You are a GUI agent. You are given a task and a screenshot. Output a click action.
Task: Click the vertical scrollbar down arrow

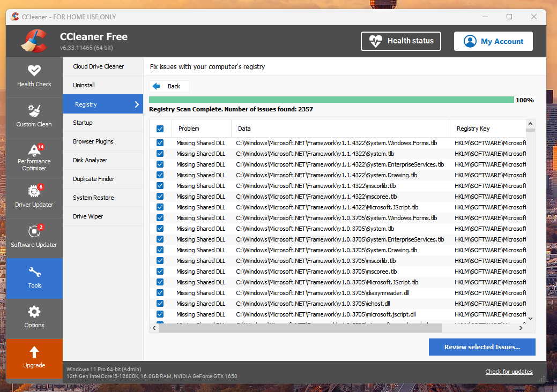click(530, 319)
